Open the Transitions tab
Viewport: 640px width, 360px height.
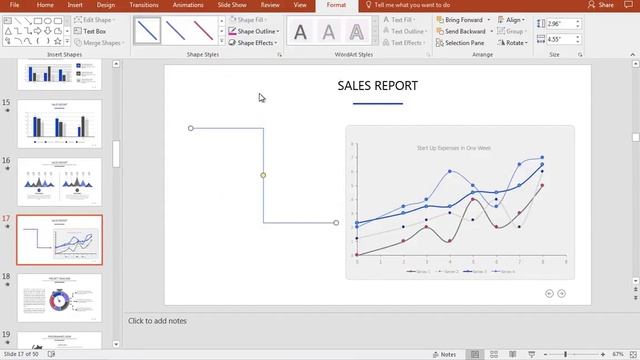[x=144, y=5]
